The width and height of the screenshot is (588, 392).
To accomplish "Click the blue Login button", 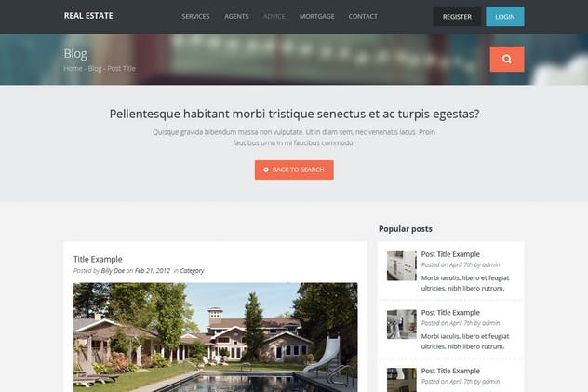I will 505,17.
